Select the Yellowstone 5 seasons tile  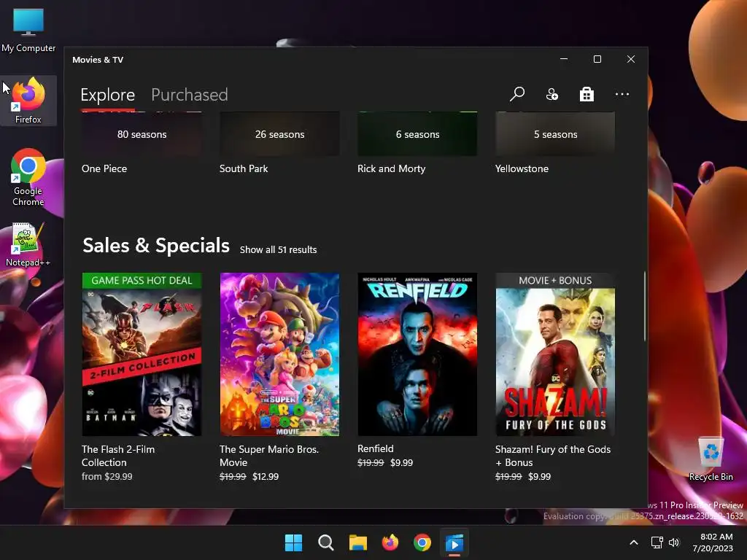[x=555, y=134]
